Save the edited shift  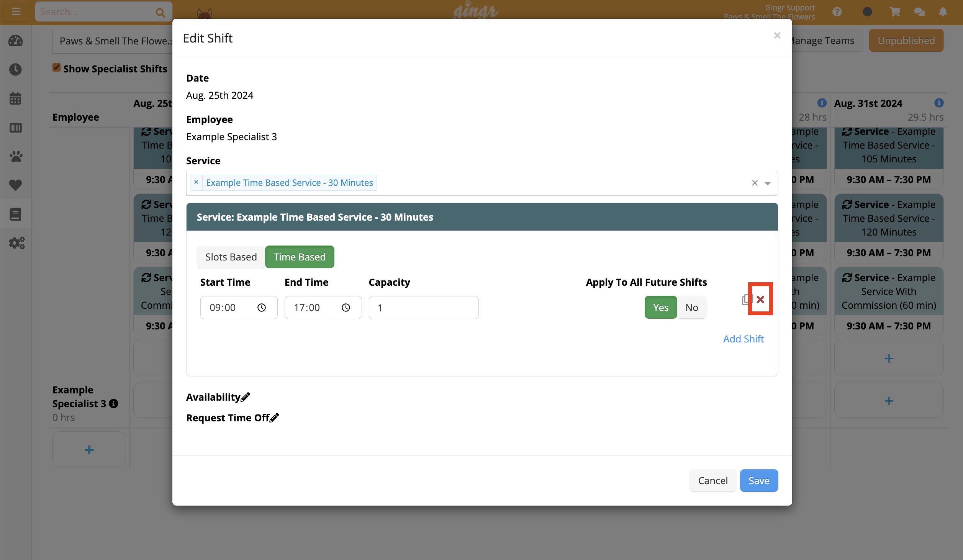[758, 480]
